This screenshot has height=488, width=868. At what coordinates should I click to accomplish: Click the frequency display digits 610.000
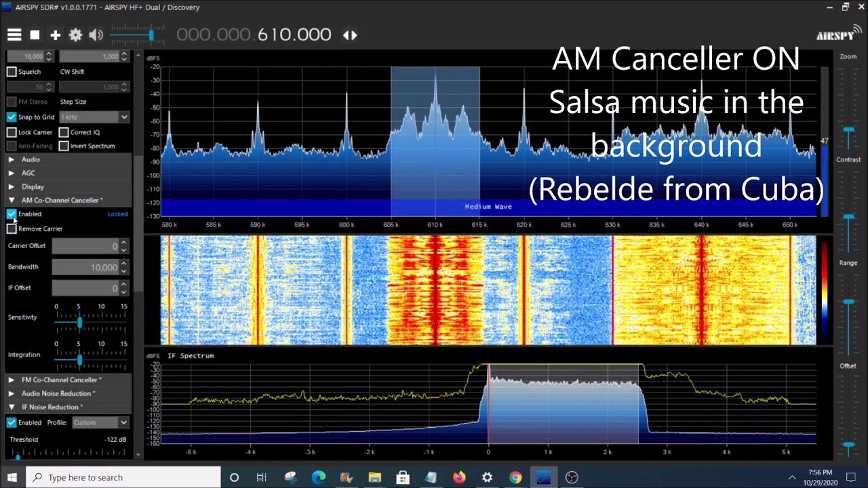[x=294, y=35]
